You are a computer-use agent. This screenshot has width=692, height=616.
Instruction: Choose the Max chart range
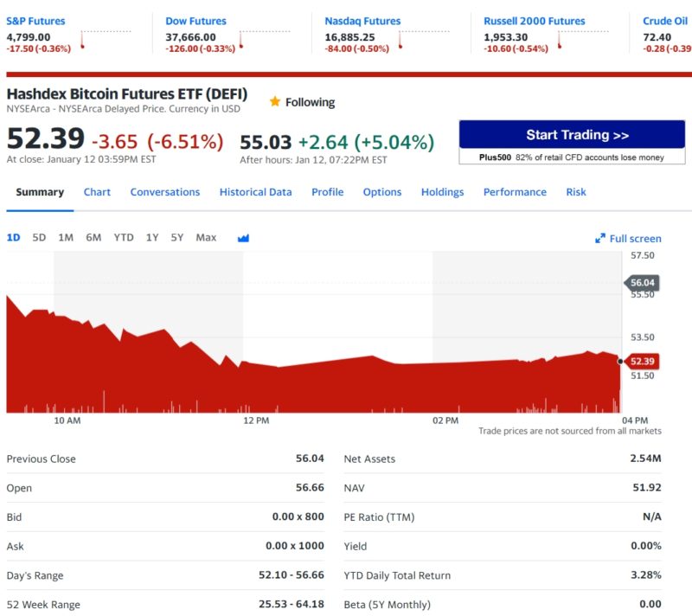click(206, 237)
